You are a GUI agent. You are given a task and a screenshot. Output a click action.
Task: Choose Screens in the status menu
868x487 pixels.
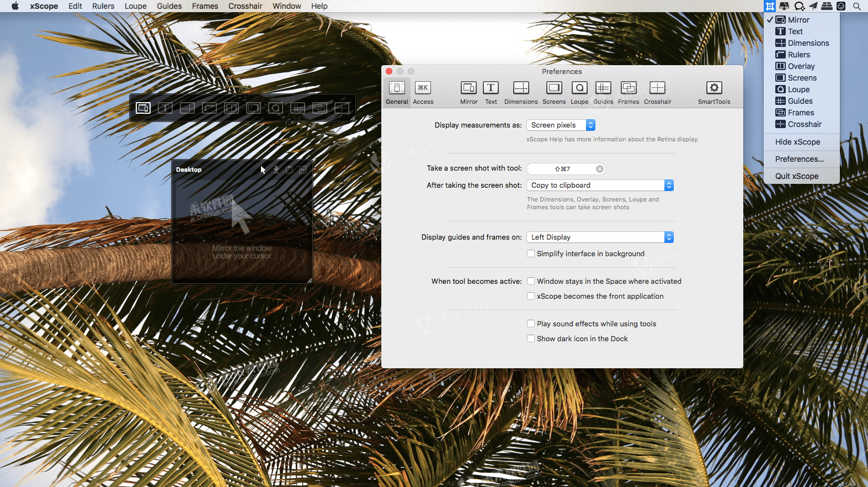tap(802, 78)
